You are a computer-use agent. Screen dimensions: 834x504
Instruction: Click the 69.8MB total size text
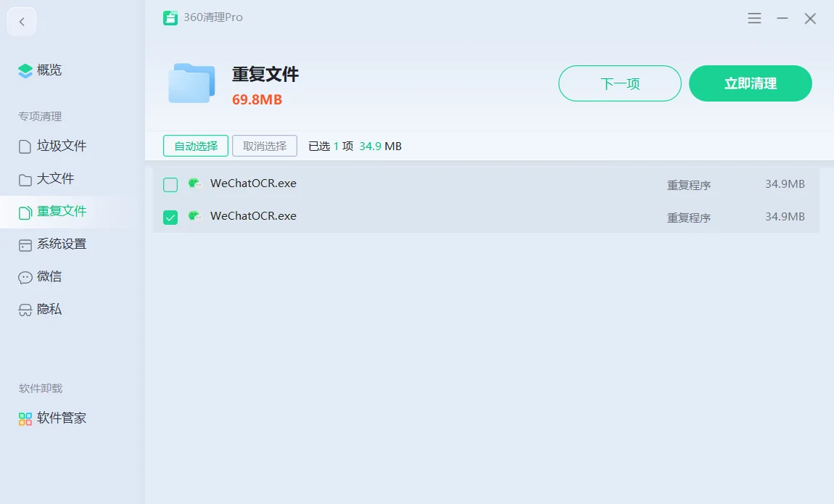click(x=257, y=99)
